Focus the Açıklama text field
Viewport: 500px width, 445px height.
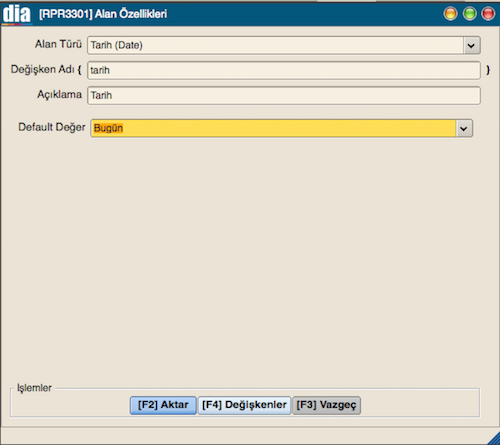click(284, 96)
